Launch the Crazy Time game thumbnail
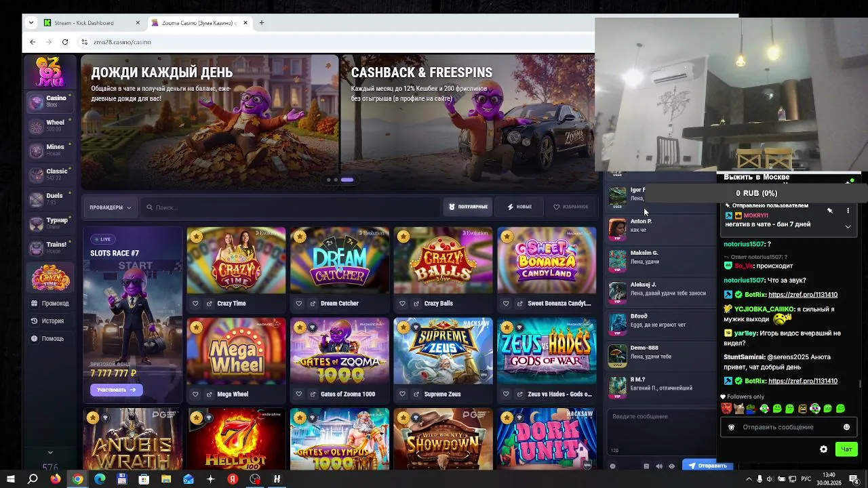Screen dimensions: 868x488 (236, 261)
